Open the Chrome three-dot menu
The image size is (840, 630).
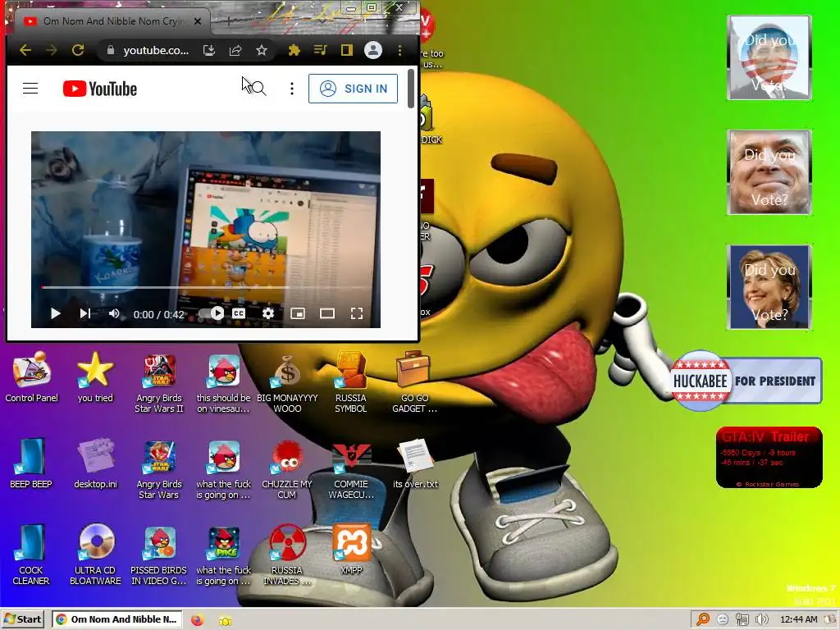[399, 50]
